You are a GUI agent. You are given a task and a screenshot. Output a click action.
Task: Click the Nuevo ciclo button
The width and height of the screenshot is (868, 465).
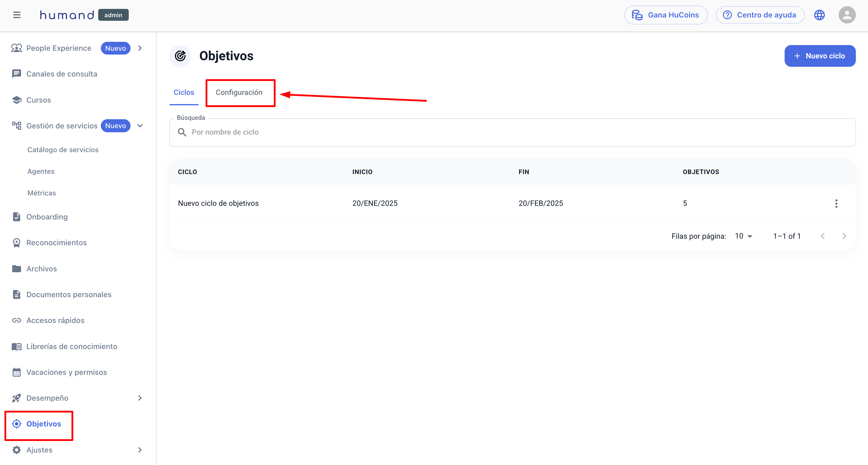[819, 56]
